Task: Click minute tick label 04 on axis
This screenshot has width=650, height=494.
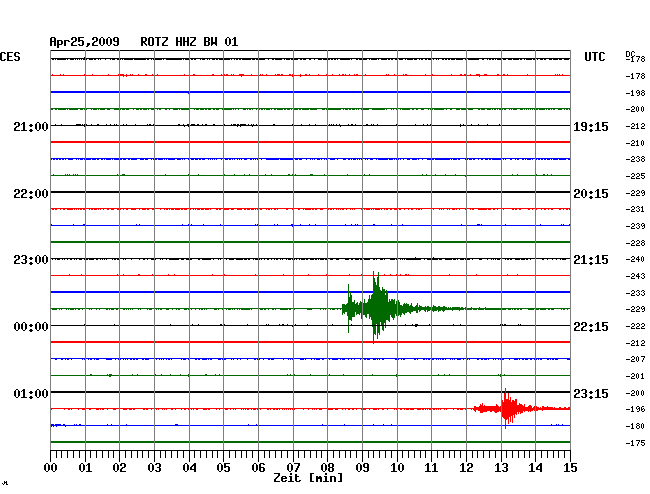Action: point(189,468)
